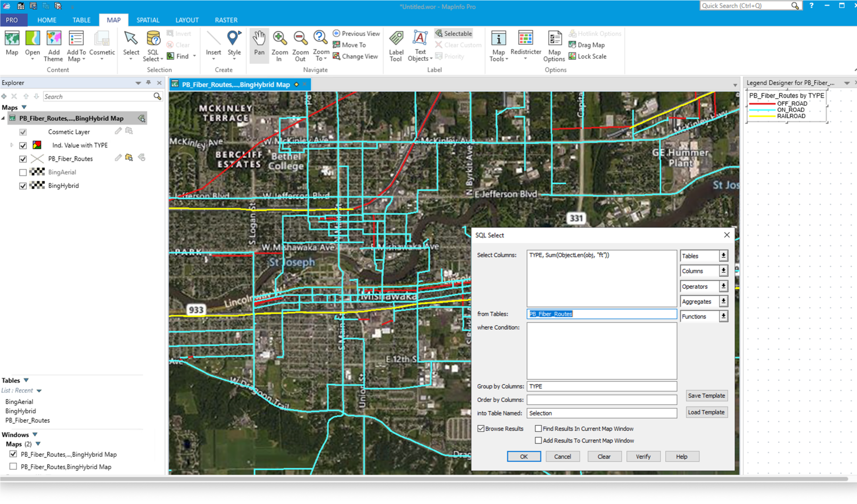Switch to the SPATIAL ribbon tab
The width and height of the screenshot is (857, 504).
[x=148, y=20]
